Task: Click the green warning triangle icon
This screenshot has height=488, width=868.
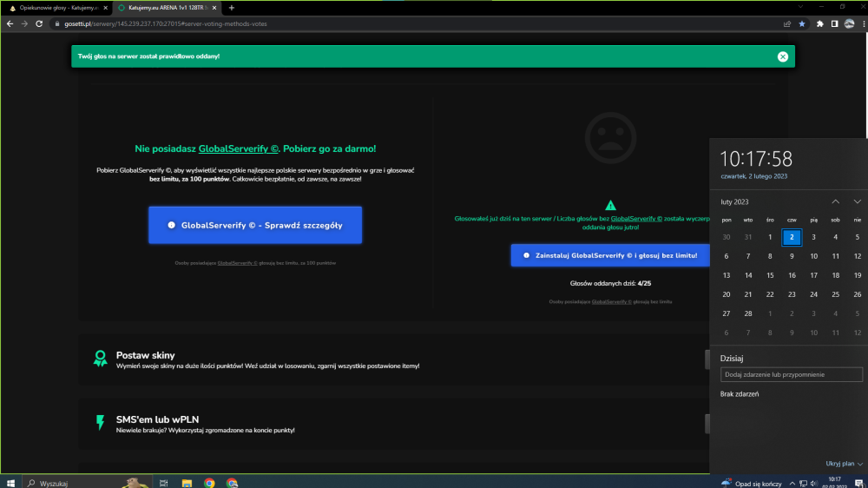Action: click(x=610, y=205)
